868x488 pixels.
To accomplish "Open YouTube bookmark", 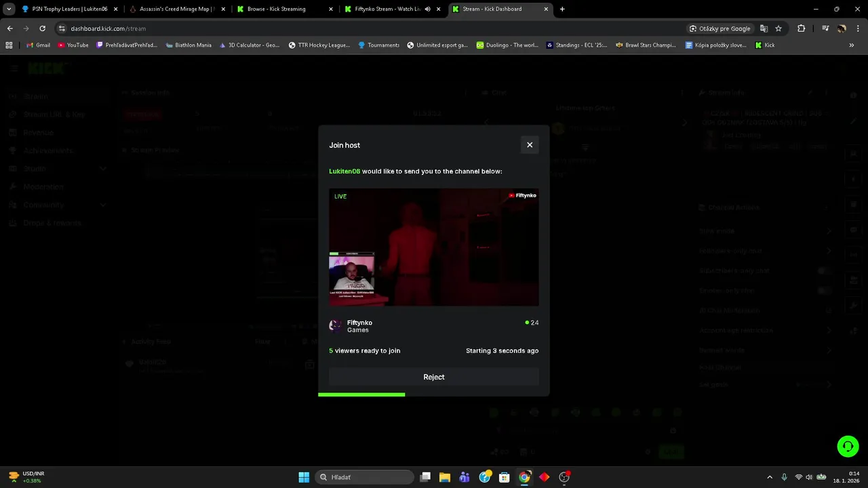I will pos(73,45).
